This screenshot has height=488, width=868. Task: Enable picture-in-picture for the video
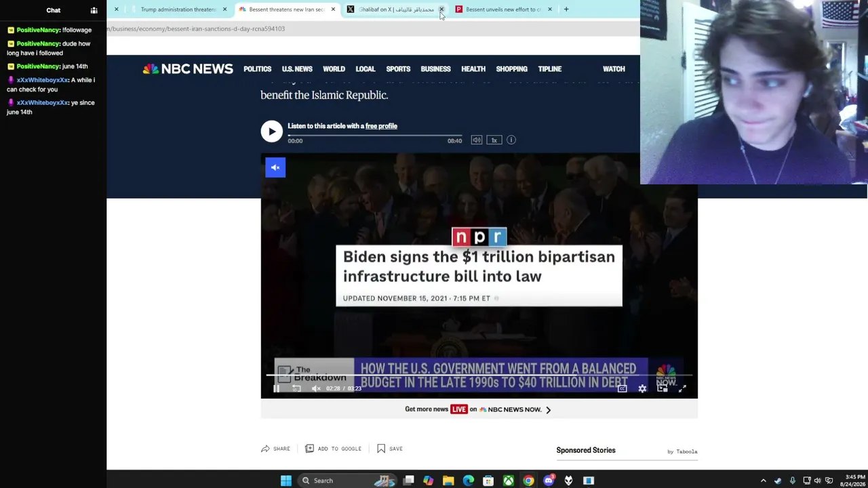click(663, 388)
